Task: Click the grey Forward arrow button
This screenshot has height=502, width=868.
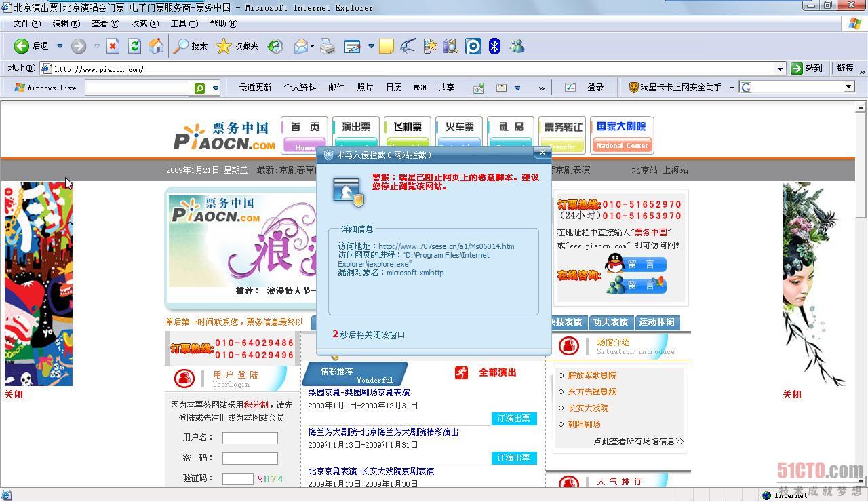Action: pyautogui.click(x=79, y=46)
